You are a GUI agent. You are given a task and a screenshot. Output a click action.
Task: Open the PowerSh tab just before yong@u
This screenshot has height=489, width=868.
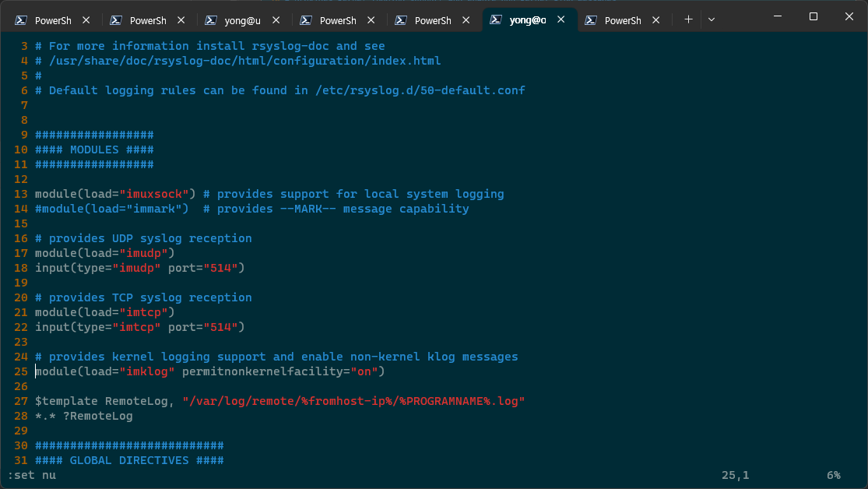148,20
